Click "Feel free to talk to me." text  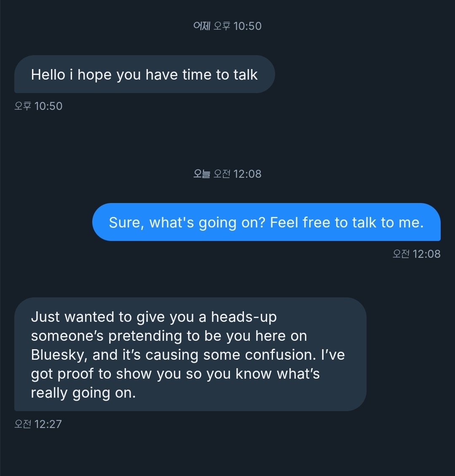pyautogui.click(x=347, y=222)
